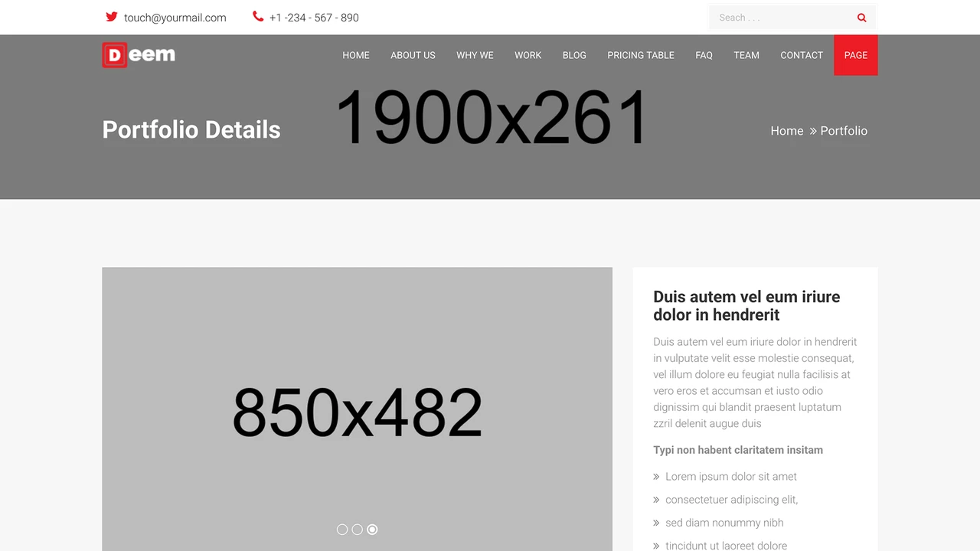Screen dimensions: 980x551
Task: Go to ABOUT US section
Action: click(413, 55)
